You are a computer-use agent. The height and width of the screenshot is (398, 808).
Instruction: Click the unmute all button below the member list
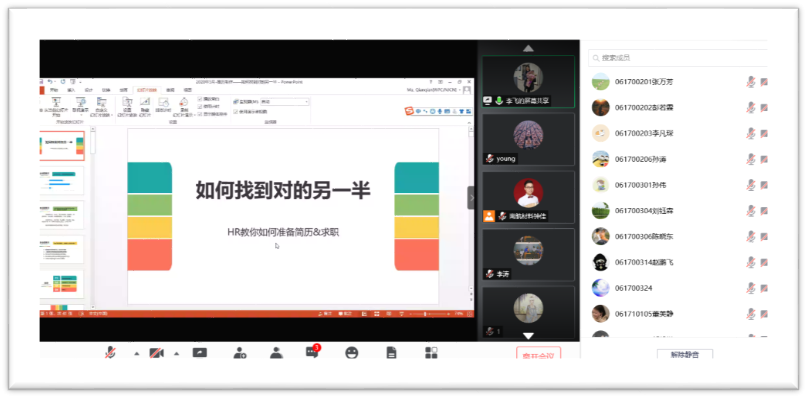[685, 355]
